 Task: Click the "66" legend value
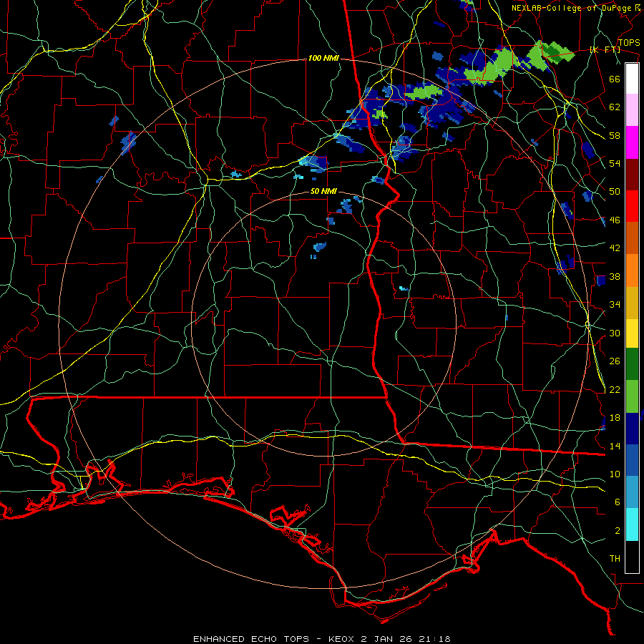click(x=615, y=79)
